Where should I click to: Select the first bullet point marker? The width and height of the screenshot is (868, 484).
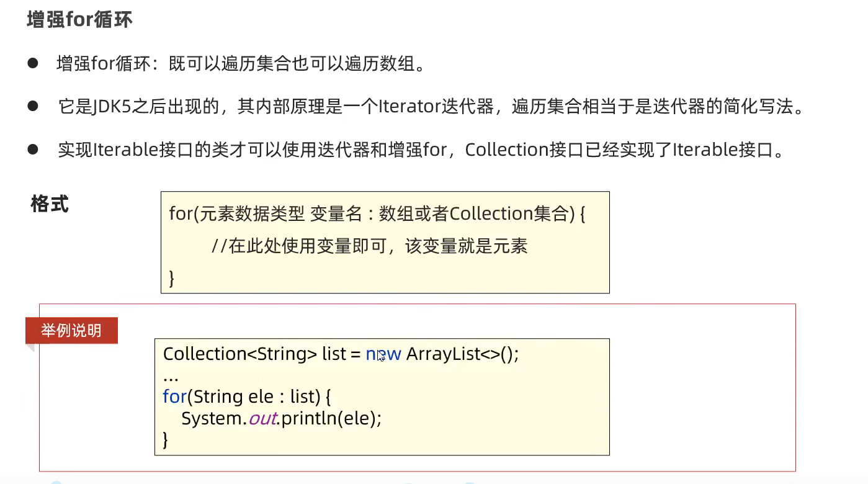(33, 63)
